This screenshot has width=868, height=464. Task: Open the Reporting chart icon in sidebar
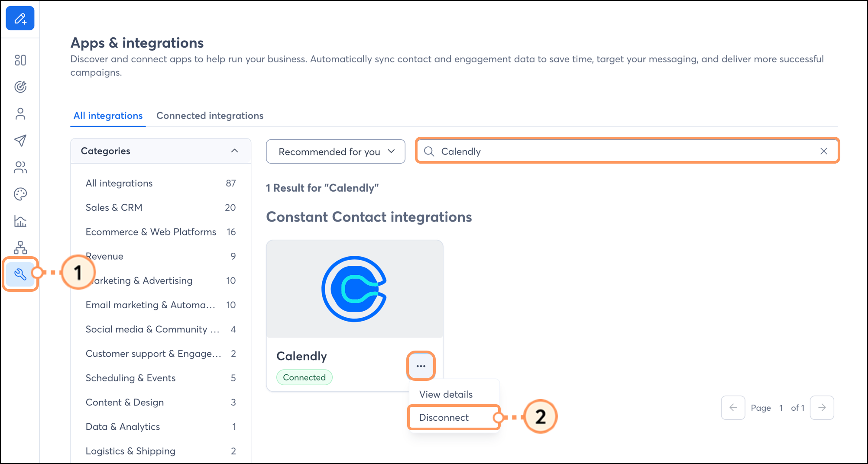click(x=20, y=221)
